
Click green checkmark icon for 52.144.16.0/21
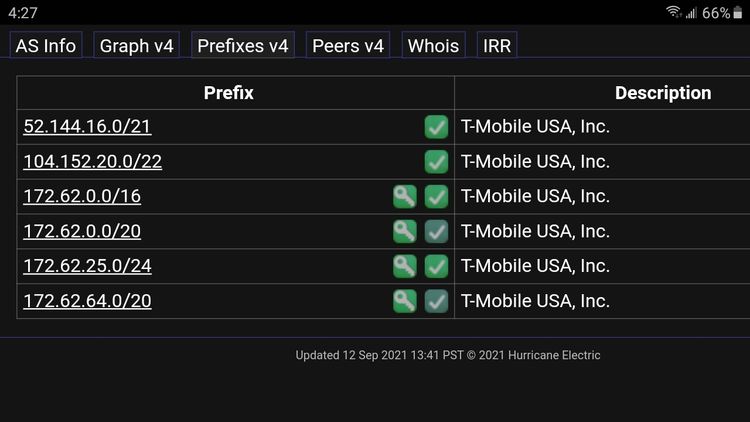pyautogui.click(x=436, y=127)
